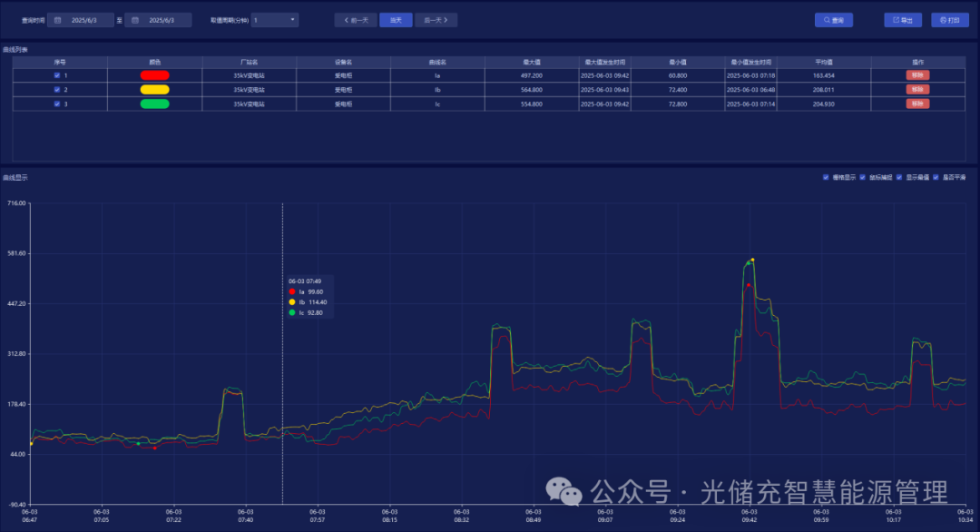Click the max value 564.800
The height and width of the screenshot is (532, 980).
[532, 89]
